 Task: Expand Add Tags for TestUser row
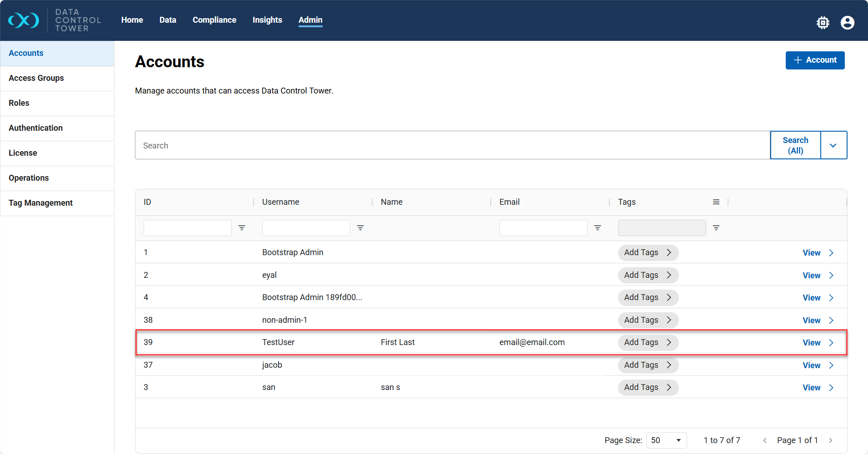[648, 342]
